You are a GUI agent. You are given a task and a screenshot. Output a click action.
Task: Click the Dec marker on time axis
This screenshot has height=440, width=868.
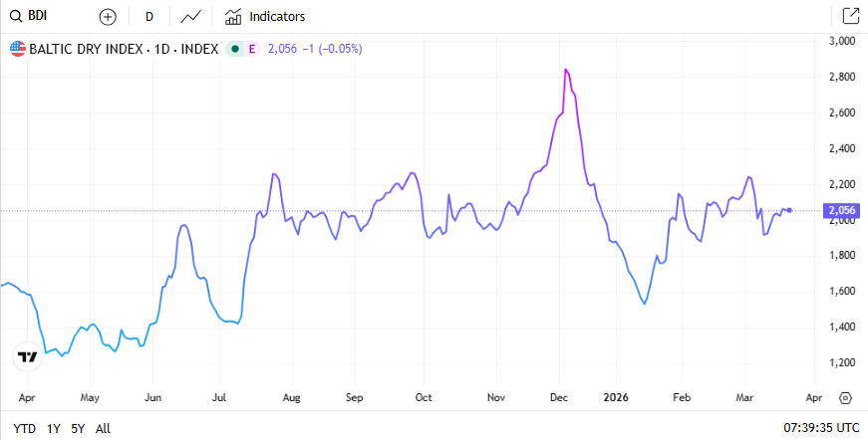click(559, 397)
